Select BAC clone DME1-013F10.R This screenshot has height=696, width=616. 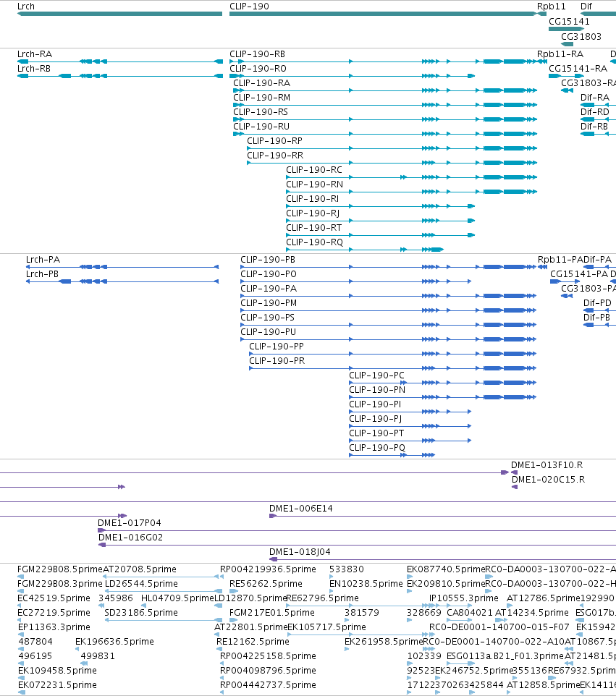pyautogui.click(x=547, y=465)
